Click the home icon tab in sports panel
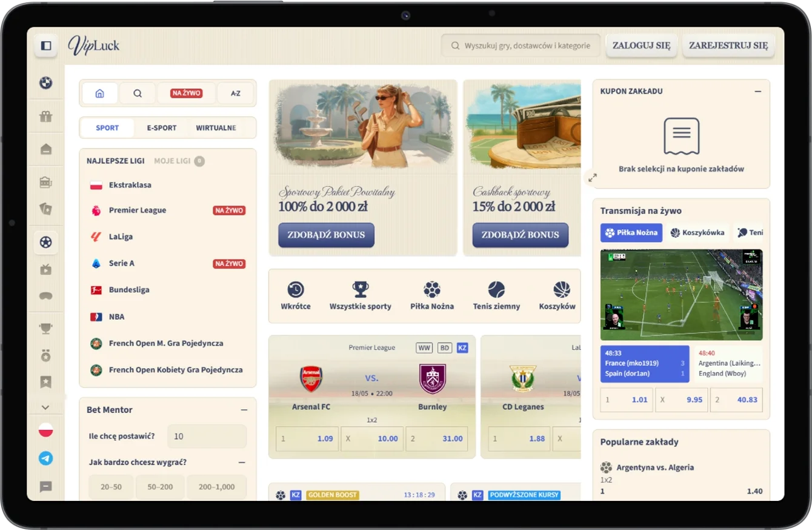 [x=100, y=93]
